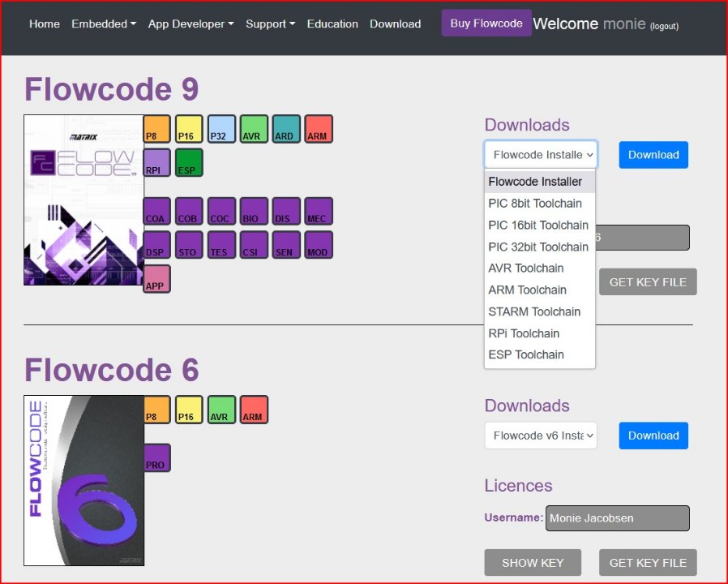Choose ARM Toolchain option

click(x=539, y=290)
